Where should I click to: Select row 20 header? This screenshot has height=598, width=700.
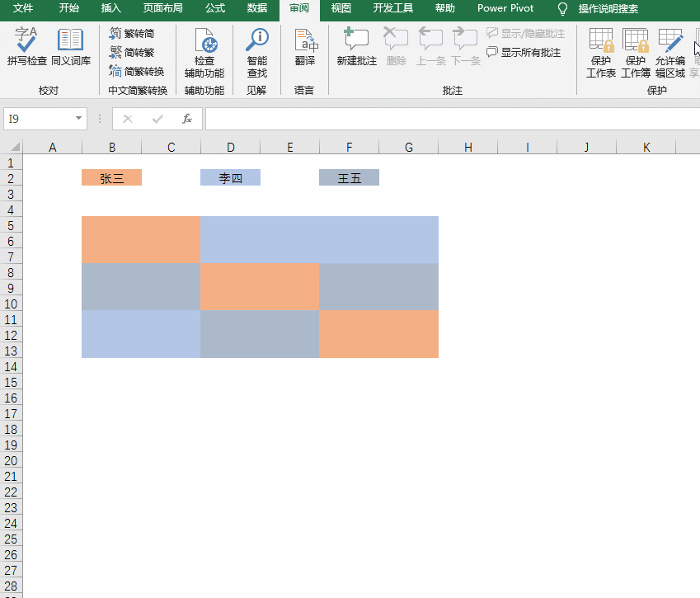pyautogui.click(x=12, y=460)
